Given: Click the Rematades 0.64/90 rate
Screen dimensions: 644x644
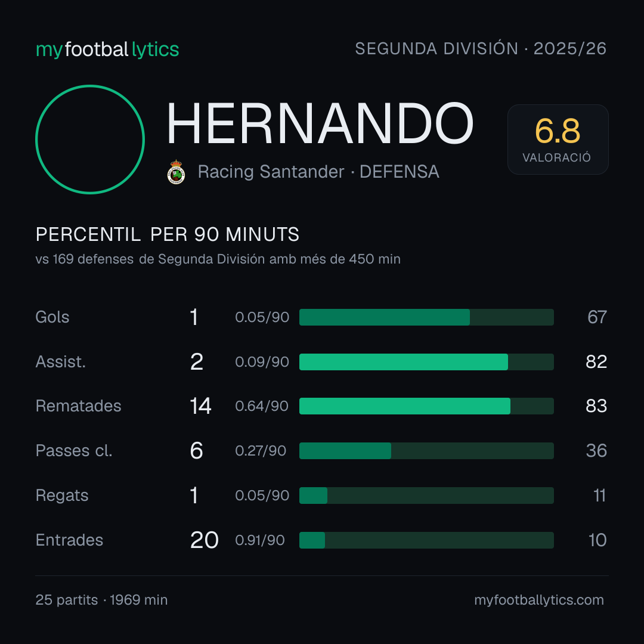Looking at the screenshot, I should [262, 406].
